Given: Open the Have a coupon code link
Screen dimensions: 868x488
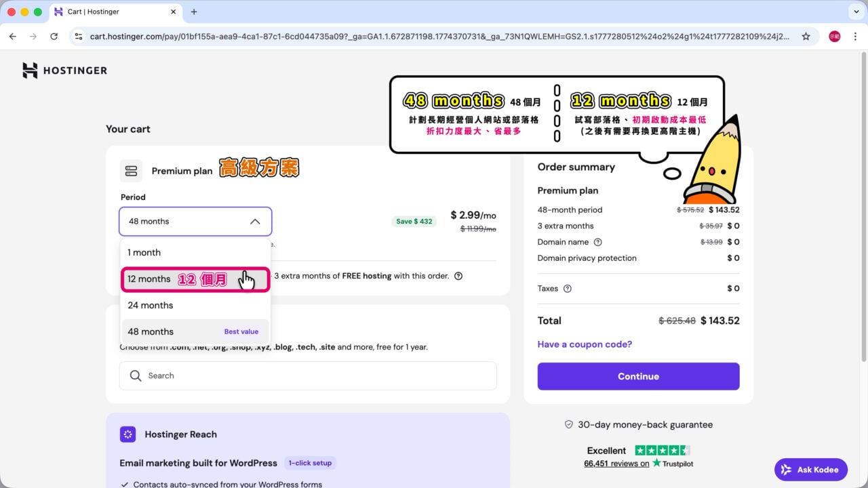Looking at the screenshot, I should coord(585,344).
